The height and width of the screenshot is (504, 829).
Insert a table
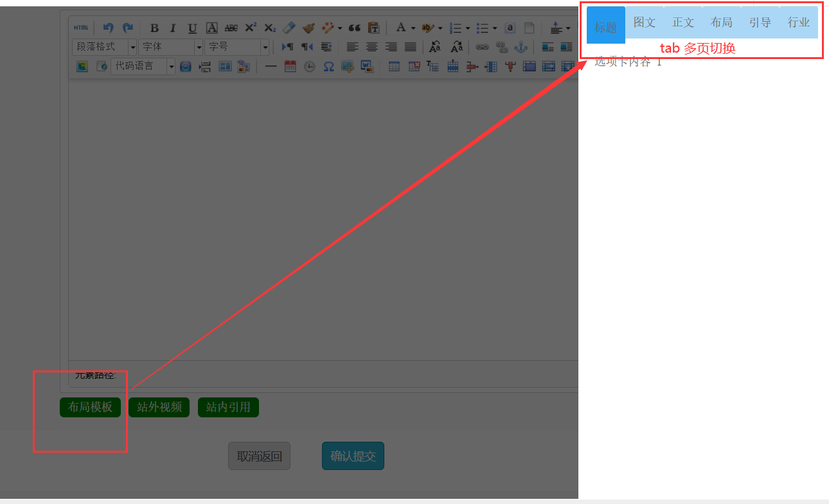pos(395,66)
